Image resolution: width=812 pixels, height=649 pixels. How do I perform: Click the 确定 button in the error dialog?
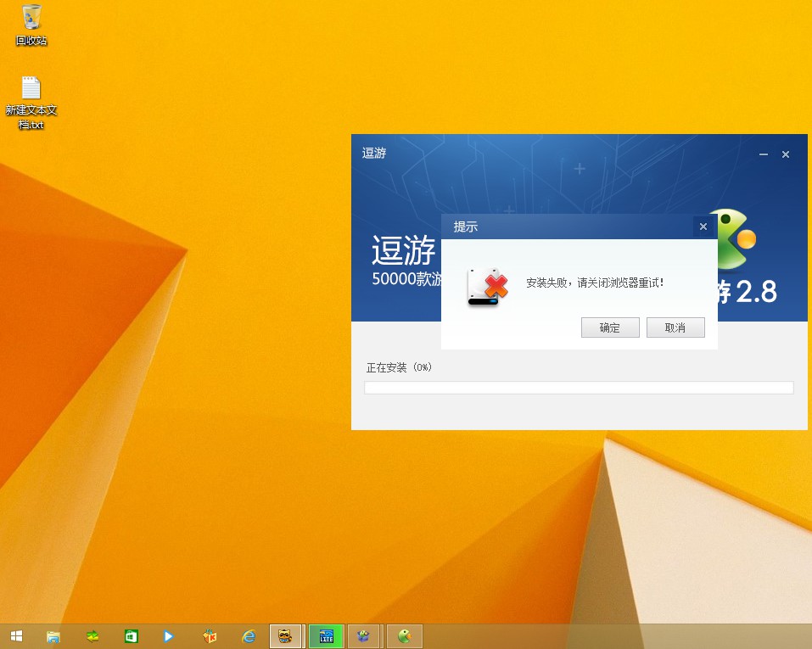610,327
